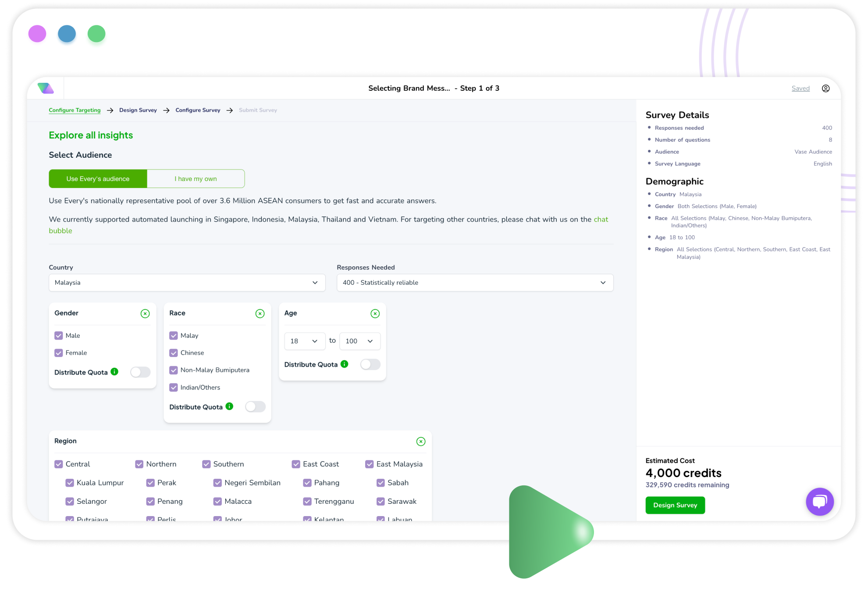Screen dimensions: 868x598
Task: Click Configure Targeting breadcrumb tab
Action: point(75,110)
